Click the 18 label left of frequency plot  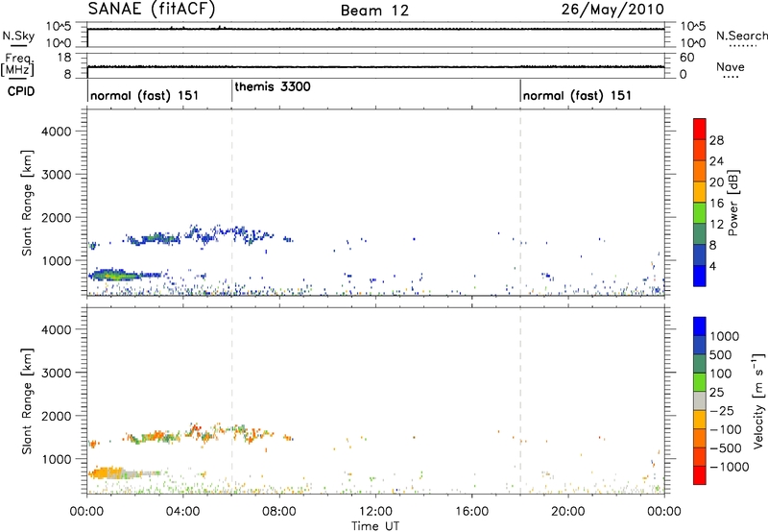[x=64, y=58]
